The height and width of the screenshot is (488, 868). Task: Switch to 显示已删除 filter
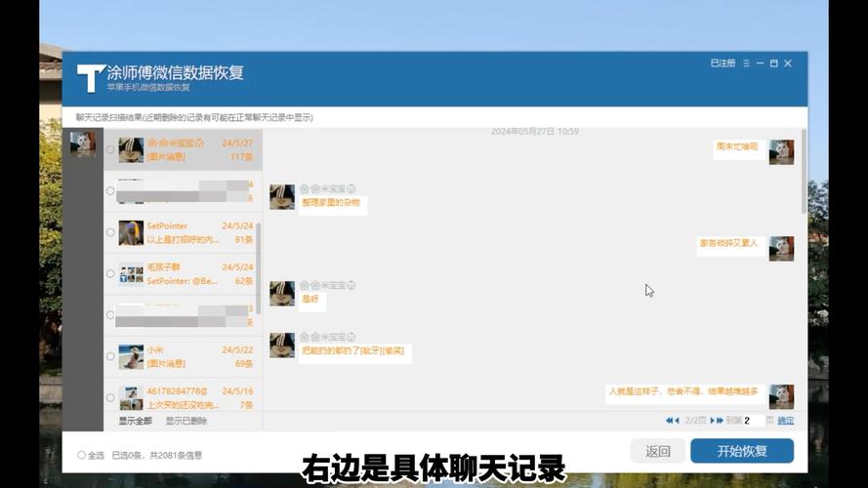pyautogui.click(x=186, y=421)
